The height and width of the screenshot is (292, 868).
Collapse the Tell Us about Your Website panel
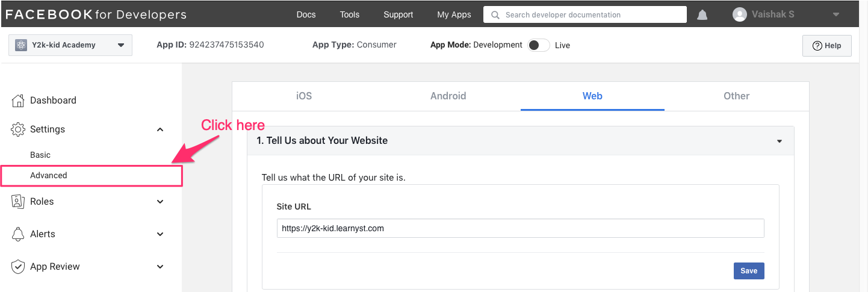tap(780, 141)
